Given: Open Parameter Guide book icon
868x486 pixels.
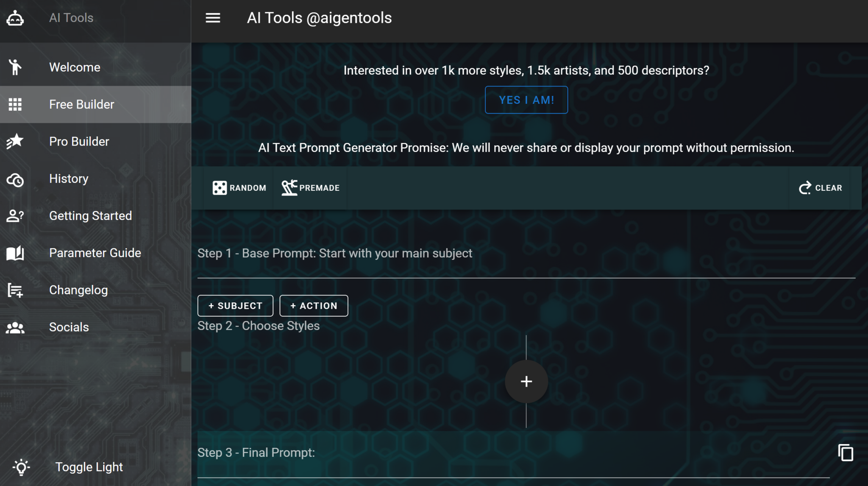Looking at the screenshot, I should pos(15,253).
